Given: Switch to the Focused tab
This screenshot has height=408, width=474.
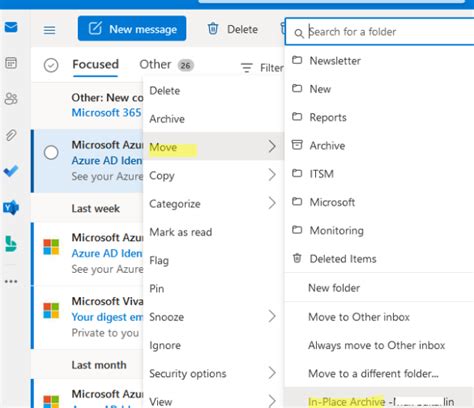Looking at the screenshot, I should pos(95,64).
